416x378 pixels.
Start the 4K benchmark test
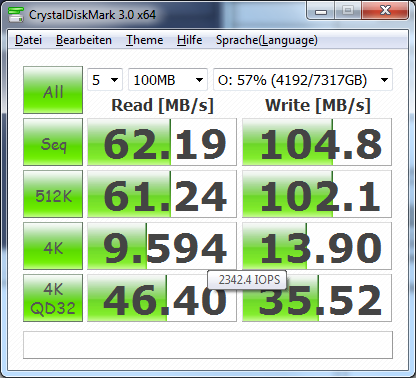point(53,246)
